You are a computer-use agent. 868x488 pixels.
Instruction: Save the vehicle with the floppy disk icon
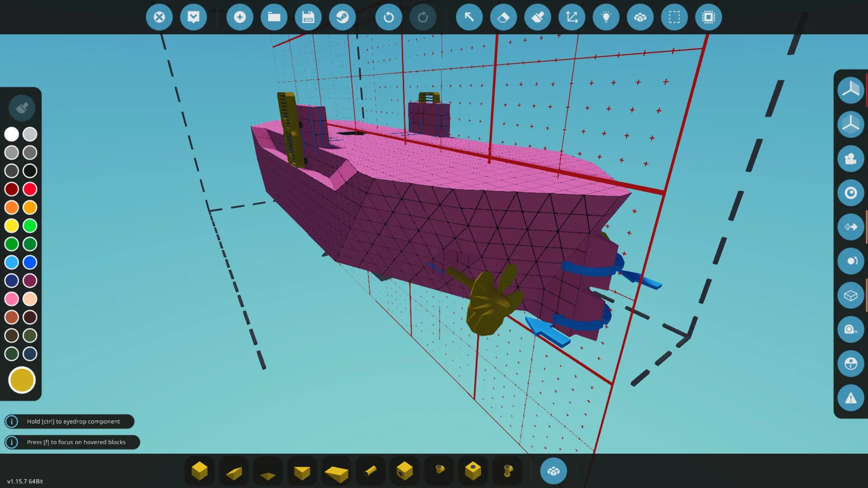coord(308,17)
